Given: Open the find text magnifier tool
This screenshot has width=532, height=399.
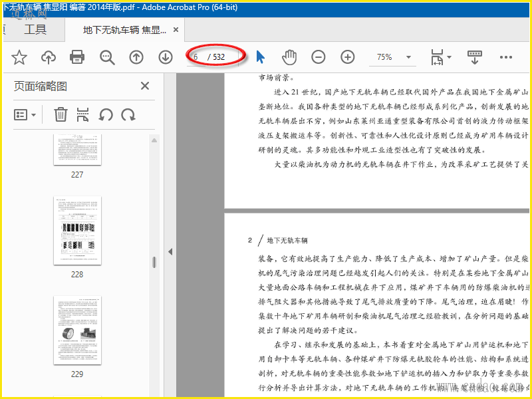Looking at the screenshot, I should [x=107, y=57].
